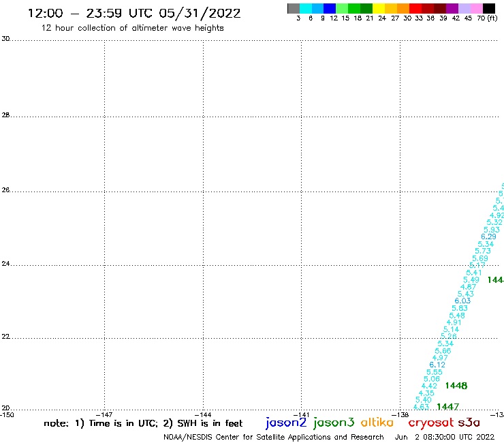
Task: Click the wave height reading 5.66
Action: click(x=443, y=351)
